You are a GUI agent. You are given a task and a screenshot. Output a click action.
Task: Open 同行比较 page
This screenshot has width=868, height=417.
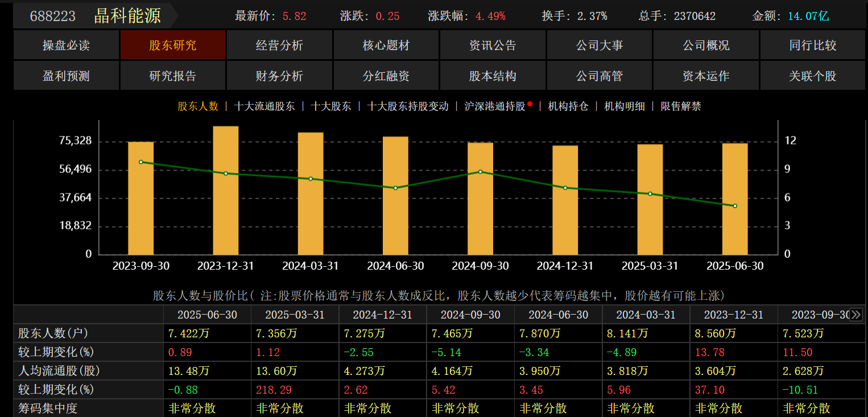tap(813, 46)
